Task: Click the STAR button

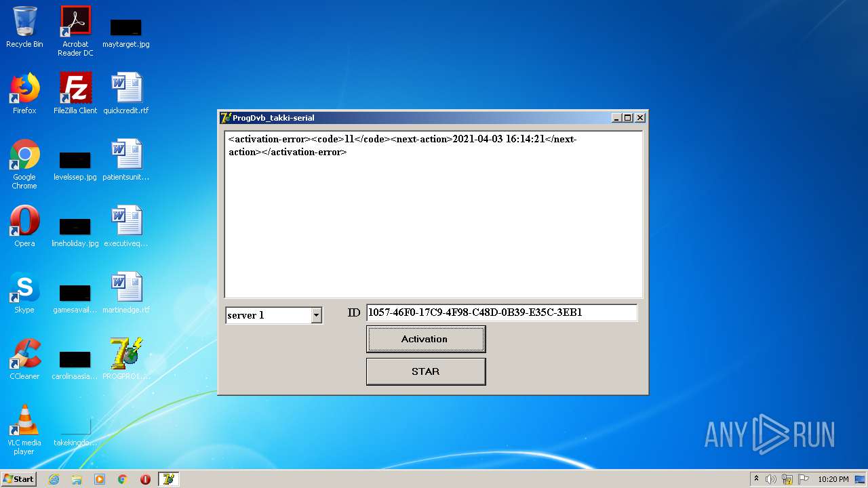Action: 426,371
